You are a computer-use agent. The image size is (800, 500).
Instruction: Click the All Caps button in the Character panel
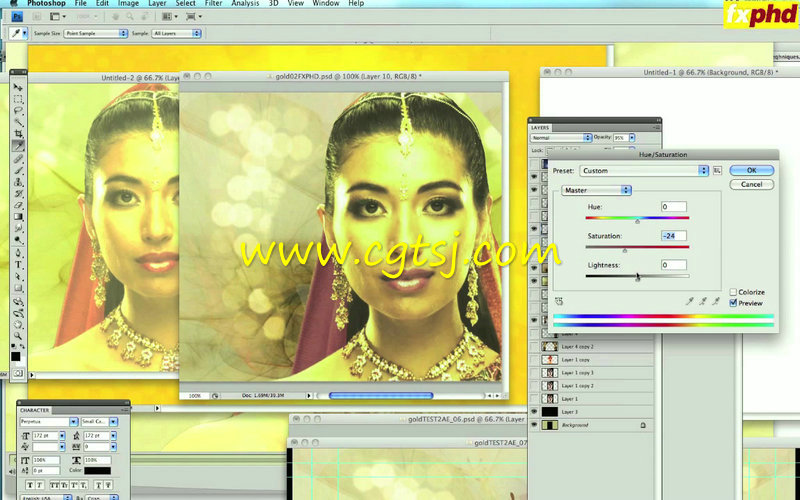(x=55, y=485)
